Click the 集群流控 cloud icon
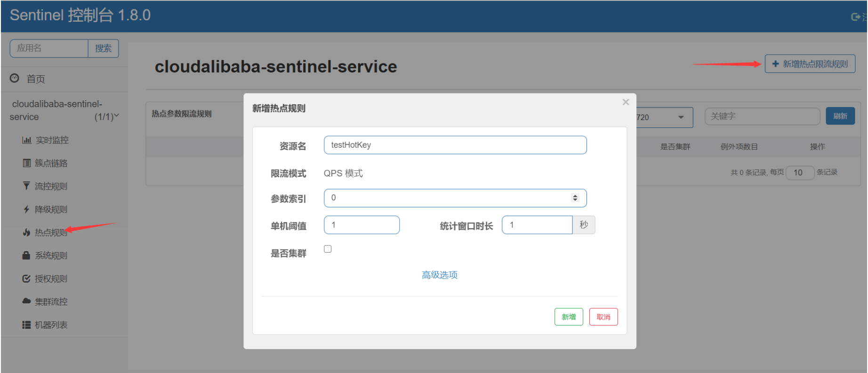The height and width of the screenshot is (373, 868). click(26, 302)
